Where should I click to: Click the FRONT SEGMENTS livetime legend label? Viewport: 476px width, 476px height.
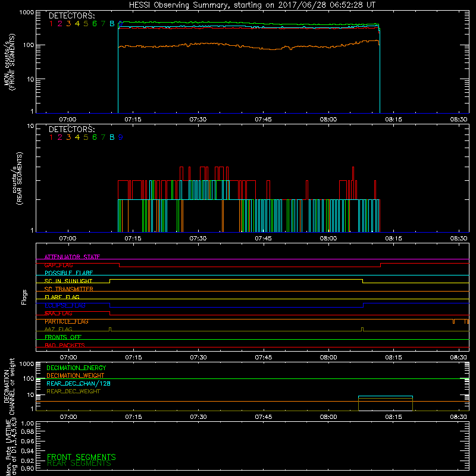coord(82,457)
